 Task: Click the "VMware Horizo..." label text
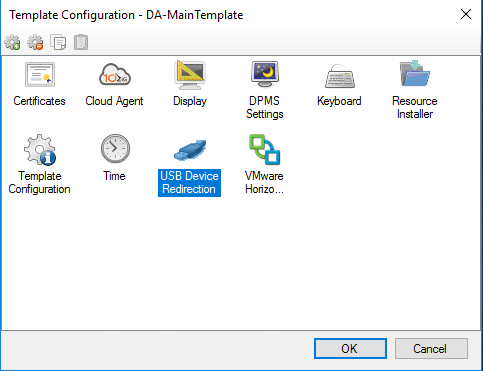point(264,182)
